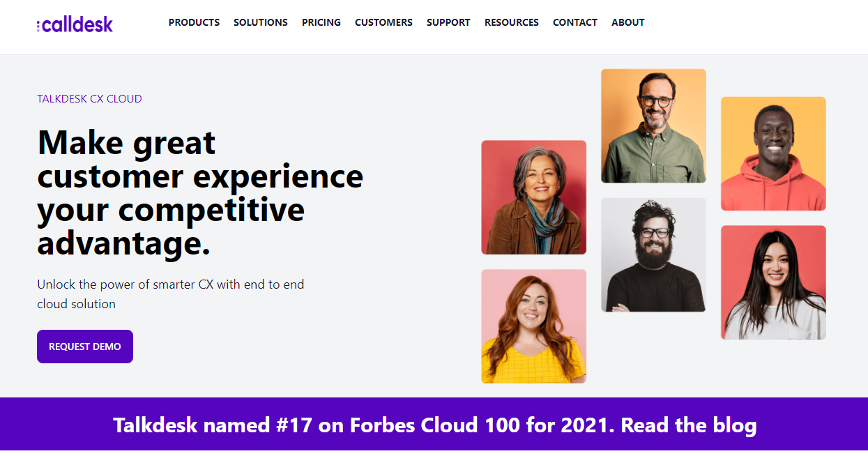
Task: Open the Solutions menu
Action: (260, 22)
